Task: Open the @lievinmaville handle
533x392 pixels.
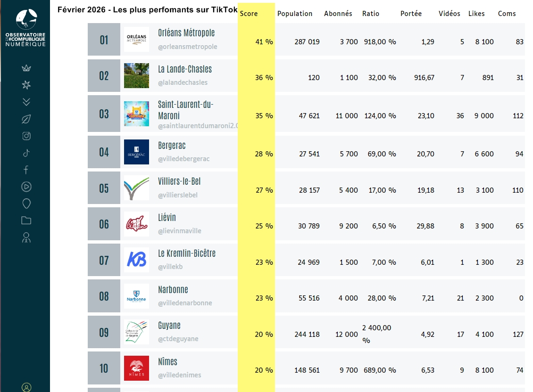Action: [180, 231]
